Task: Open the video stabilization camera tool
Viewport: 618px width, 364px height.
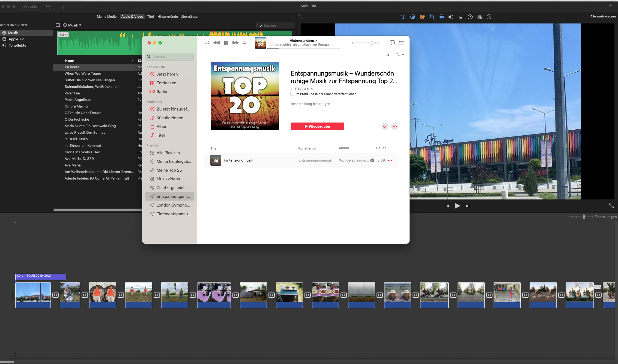Action: [441, 17]
